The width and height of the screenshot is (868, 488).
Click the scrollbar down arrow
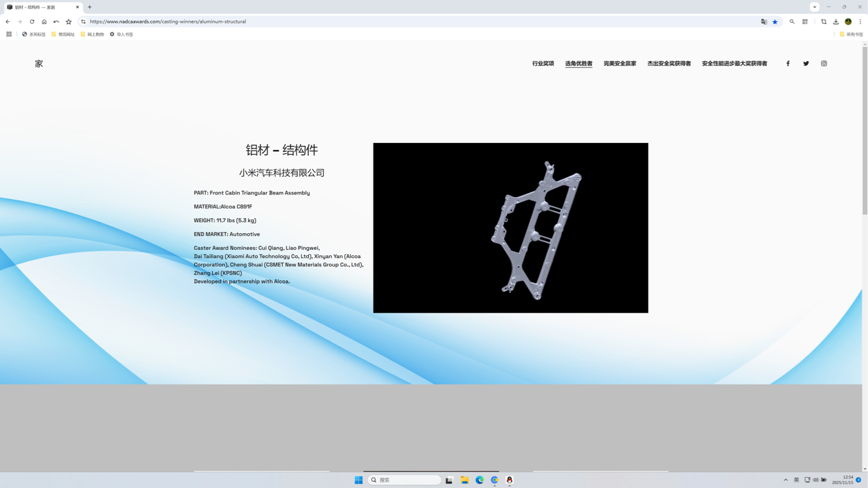point(865,469)
